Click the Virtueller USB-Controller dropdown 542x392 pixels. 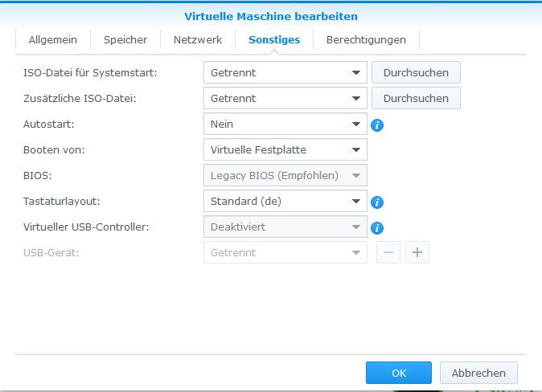click(x=285, y=227)
